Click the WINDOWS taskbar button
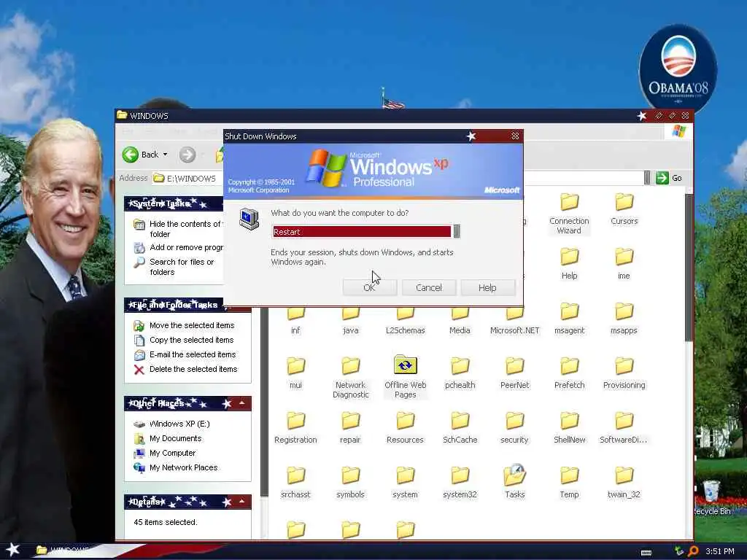Image resolution: width=747 pixels, height=560 pixels. pos(63,551)
